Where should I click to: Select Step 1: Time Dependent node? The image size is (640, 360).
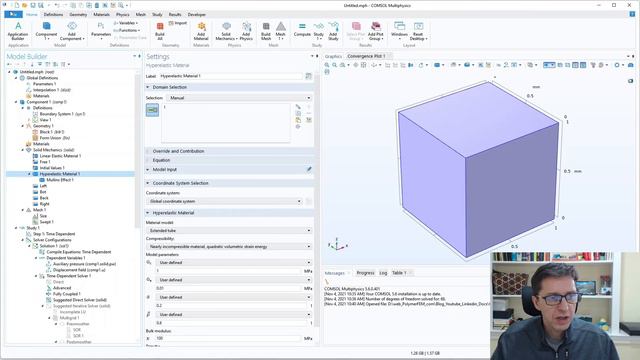54,234
